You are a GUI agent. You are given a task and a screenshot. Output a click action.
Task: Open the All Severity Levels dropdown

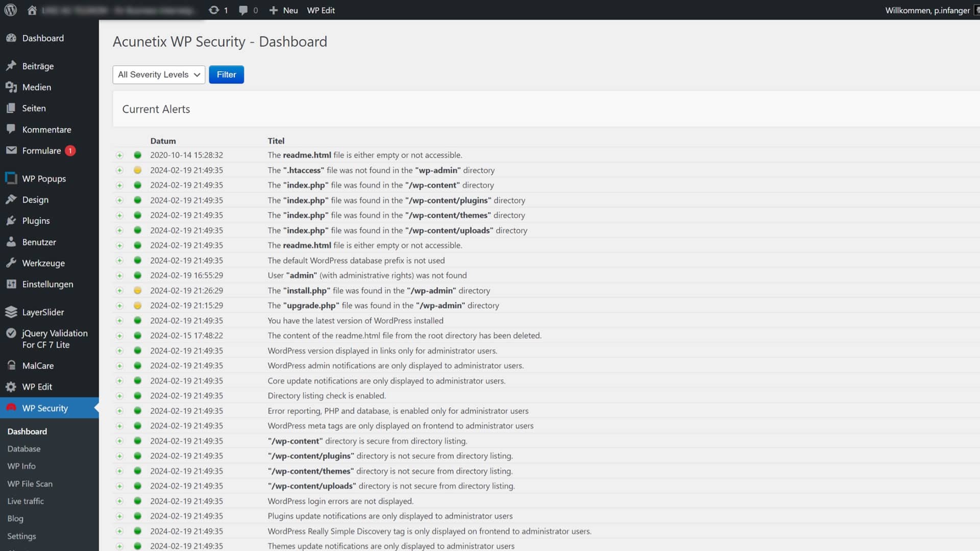pyautogui.click(x=159, y=74)
